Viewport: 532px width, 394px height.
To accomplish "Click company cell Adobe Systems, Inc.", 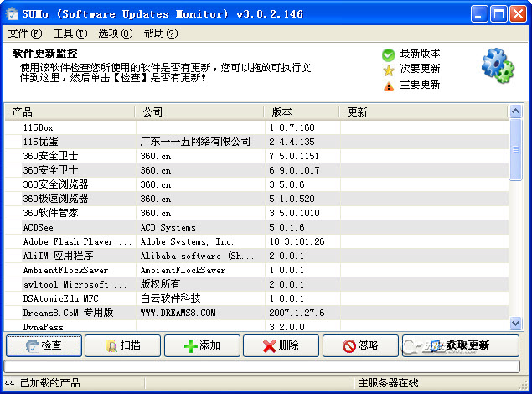I will [x=187, y=241].
